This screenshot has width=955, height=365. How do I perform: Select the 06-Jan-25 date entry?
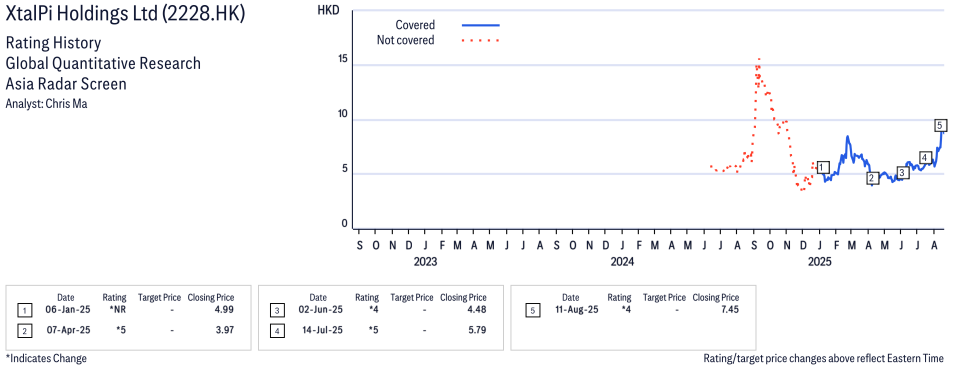66,310
